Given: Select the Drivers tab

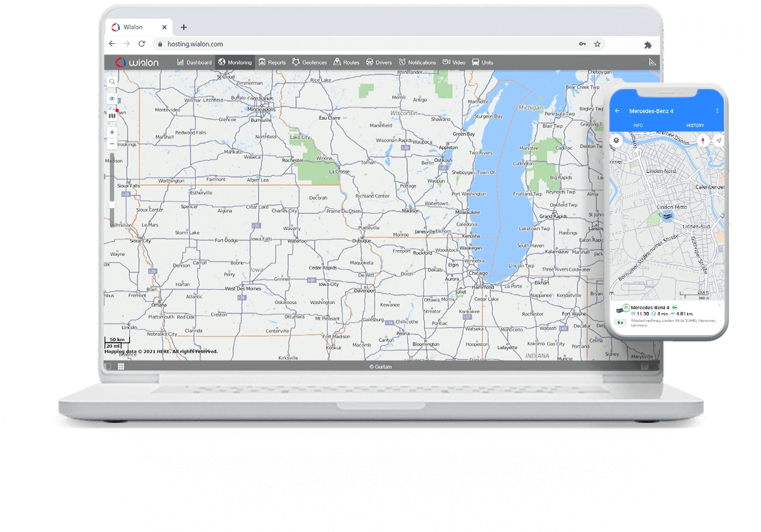Looking at the screenshot, I should (379, 62).
